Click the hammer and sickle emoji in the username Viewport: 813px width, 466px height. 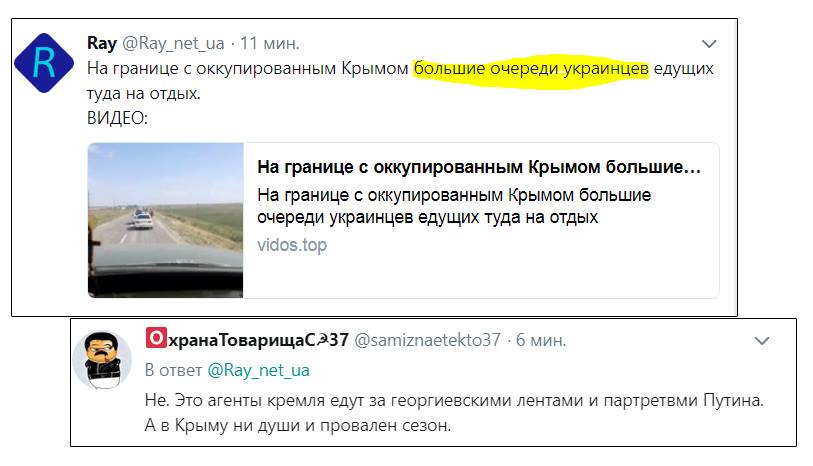323,340
